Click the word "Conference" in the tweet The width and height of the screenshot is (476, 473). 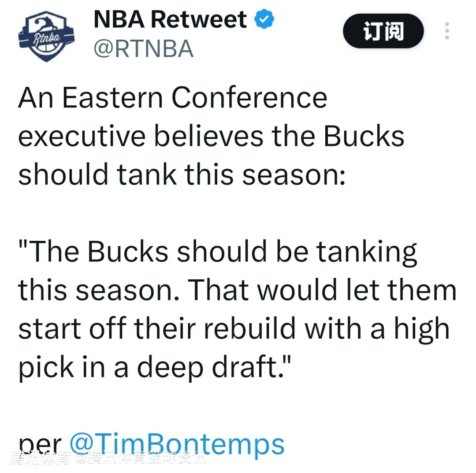click(x=249, y=98)
